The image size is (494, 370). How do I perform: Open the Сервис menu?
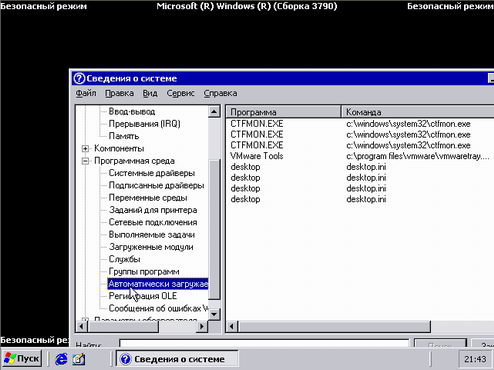tap(180, 93)
